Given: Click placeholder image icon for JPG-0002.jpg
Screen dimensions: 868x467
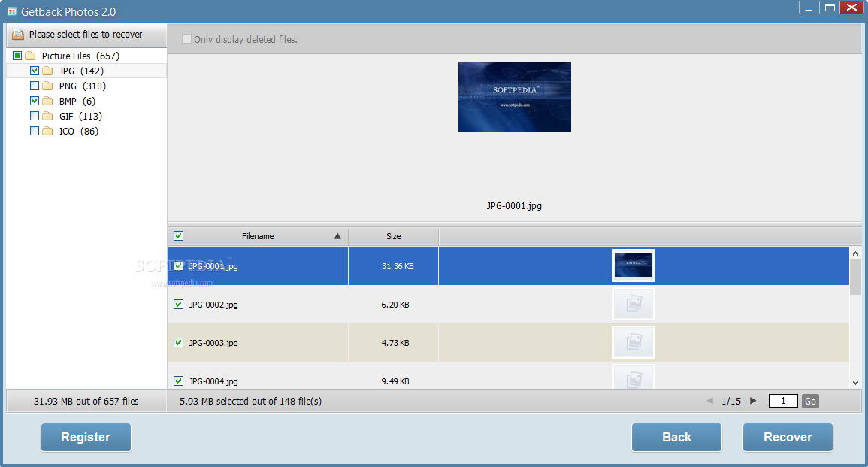Looking at the screenshot, I should pos(634,304).
